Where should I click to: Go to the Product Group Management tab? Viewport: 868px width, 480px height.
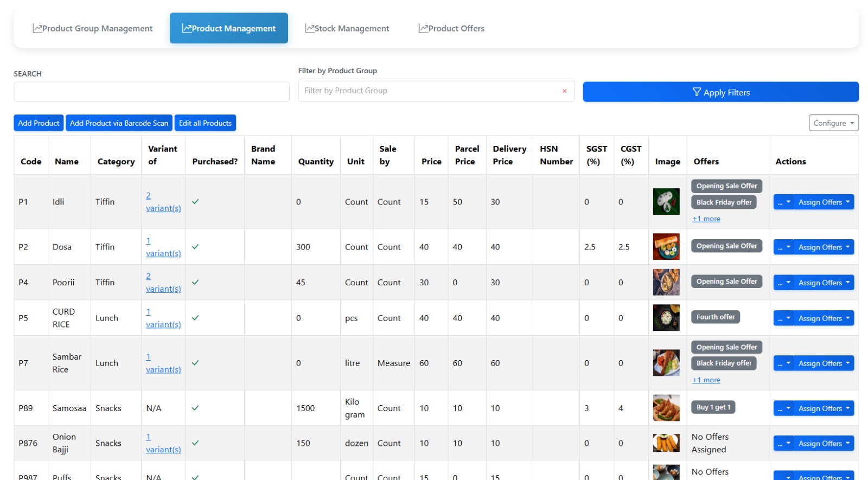click(x=93, y=29)
